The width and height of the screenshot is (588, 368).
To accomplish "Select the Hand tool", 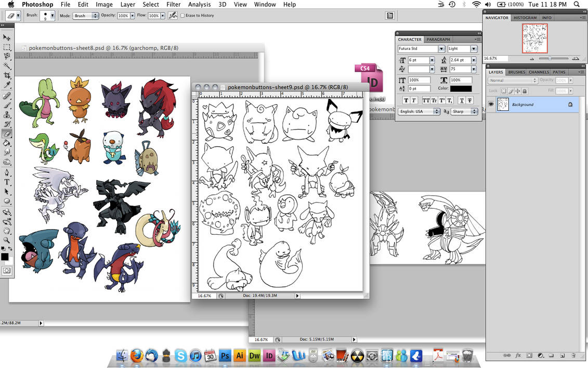I will pos(7,231).
